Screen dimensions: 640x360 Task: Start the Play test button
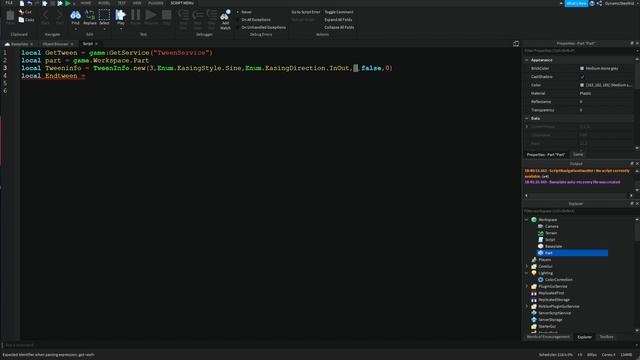pyautogui.click(x=120, y=18)
